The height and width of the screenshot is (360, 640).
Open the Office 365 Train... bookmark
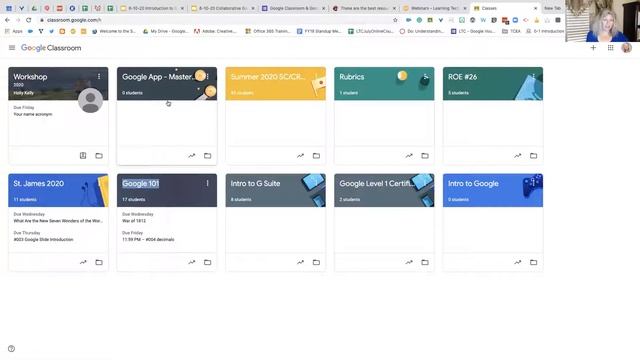268,31
